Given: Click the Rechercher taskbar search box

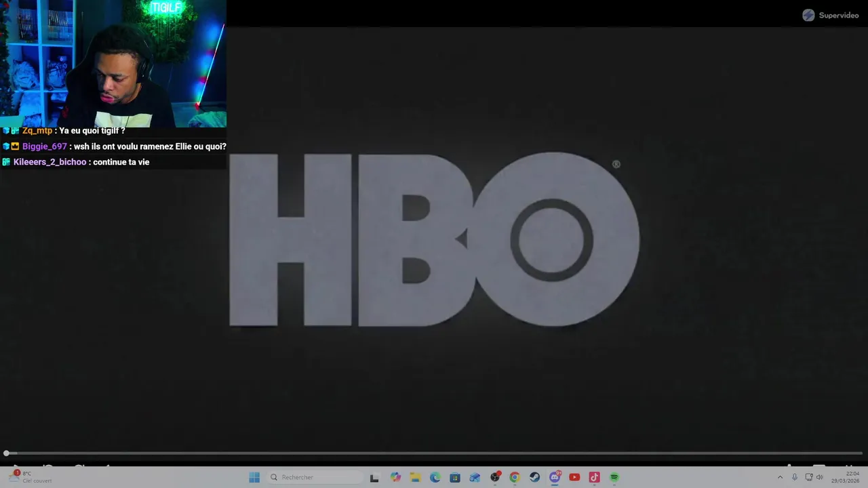Looking at the screenshot, I should 314,477.
